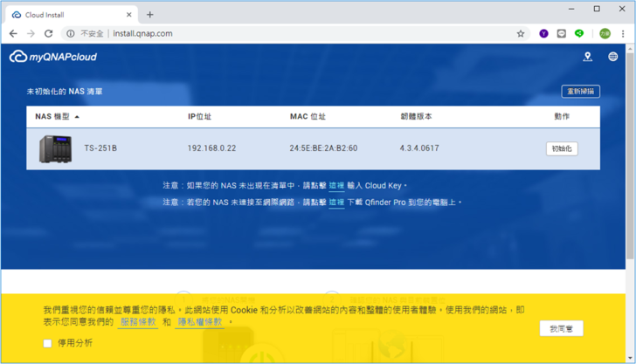
Task: Click the address bar URL install.qnap.com
Action: click(x=142, y=34)
